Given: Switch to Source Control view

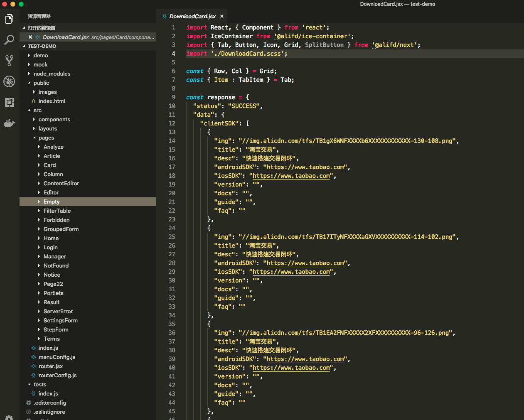Looking at the screenshot, I should click(x=9, y=61).
